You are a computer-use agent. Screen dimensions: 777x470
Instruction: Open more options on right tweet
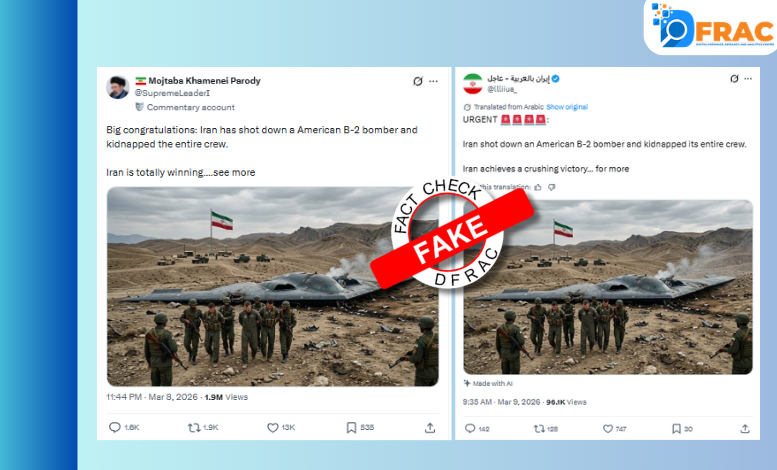coord(748,78)
